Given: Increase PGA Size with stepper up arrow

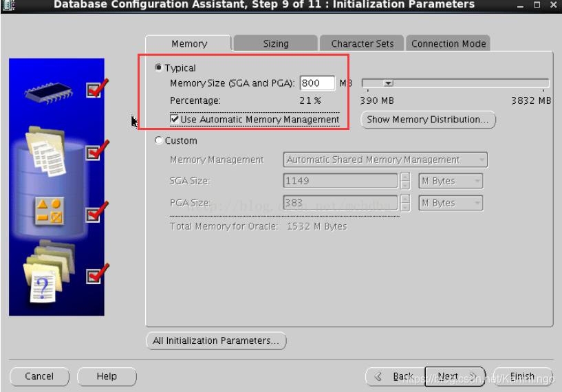Looking at the screenshot, I should [x=405, y=199].
